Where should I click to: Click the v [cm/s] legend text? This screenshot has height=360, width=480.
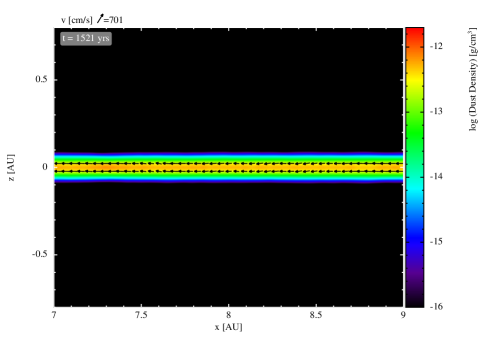pos(76,20)
